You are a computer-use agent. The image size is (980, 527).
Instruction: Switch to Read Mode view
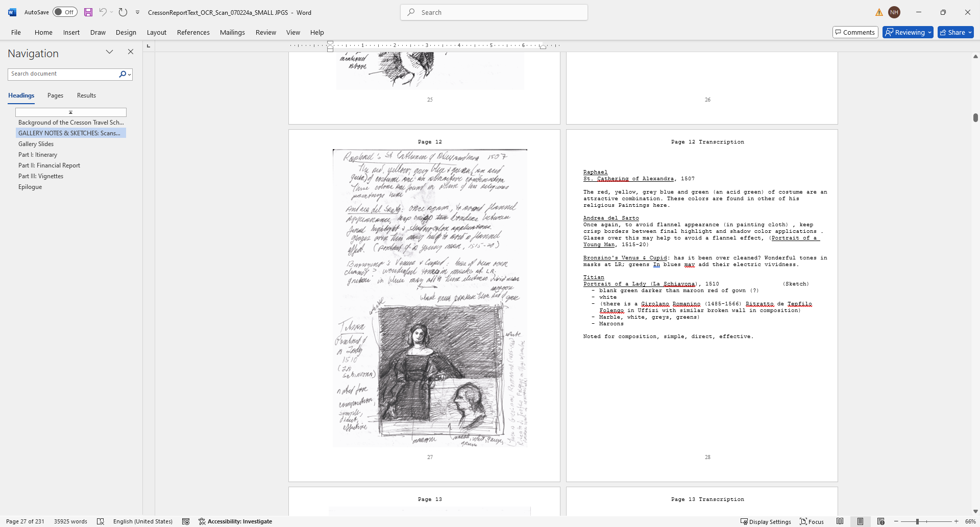tap(840, 521)
